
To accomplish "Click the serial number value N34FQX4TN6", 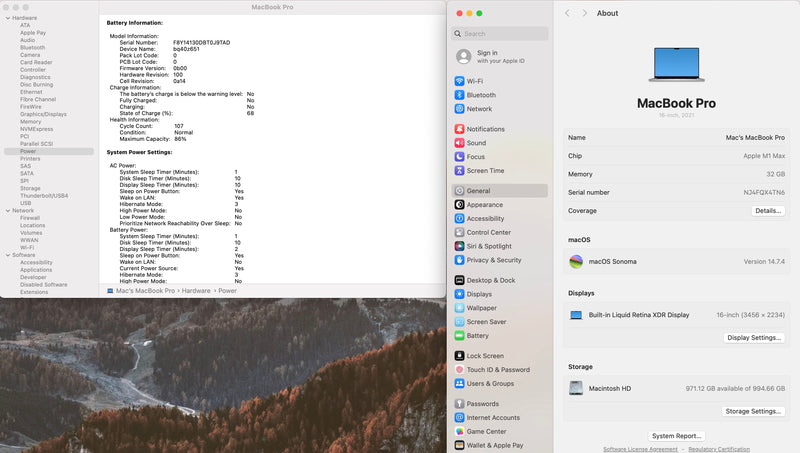I will (764, 192).
